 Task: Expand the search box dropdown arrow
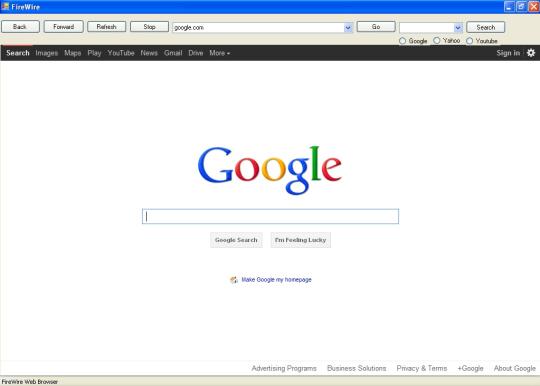(x=458, y=28)
